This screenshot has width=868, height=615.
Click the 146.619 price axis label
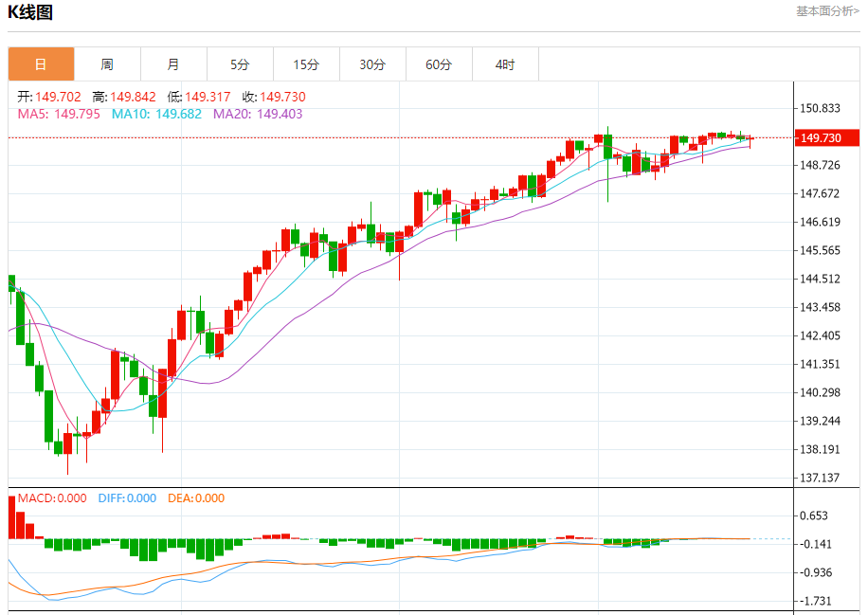[820, 222]
